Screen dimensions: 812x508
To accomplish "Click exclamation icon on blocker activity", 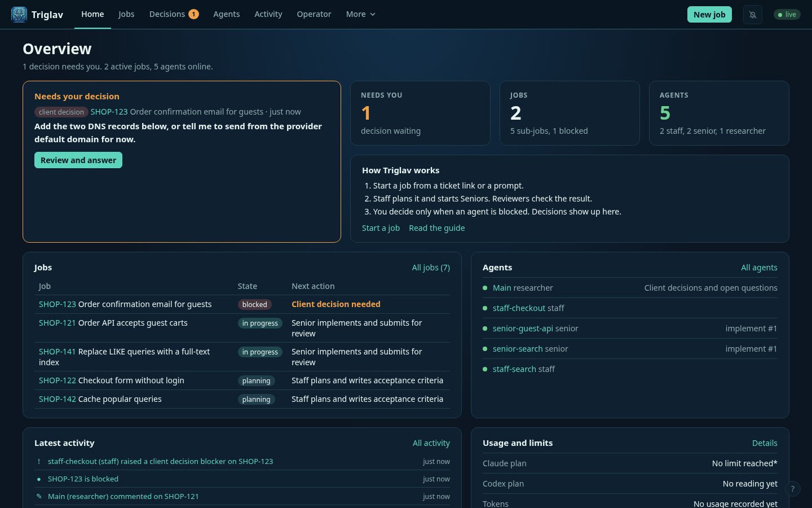I will (x=39, y=462).
